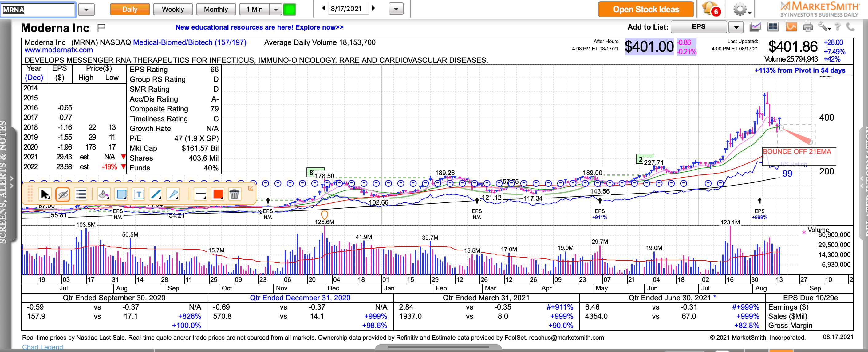Viewport: 868px width, 352px height.
Task: Click the green pattern marker numbered 8
Action: click(x=311, y=173)
